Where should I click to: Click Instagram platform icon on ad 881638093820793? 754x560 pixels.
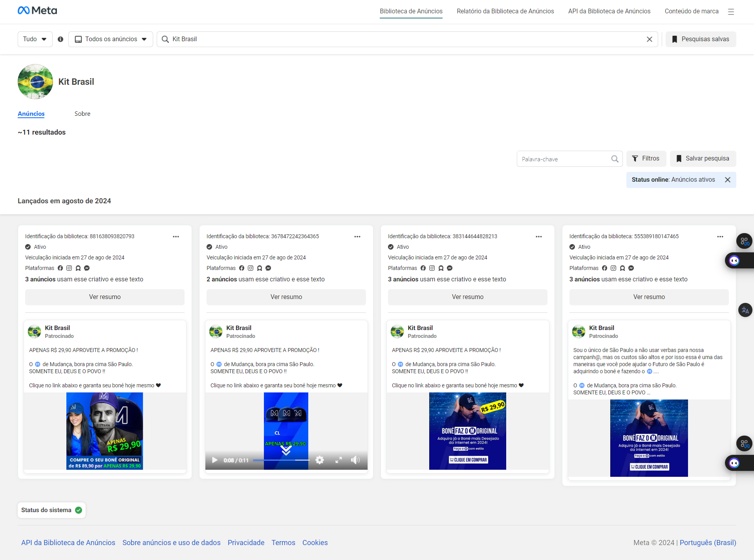[x=69, y=268]
